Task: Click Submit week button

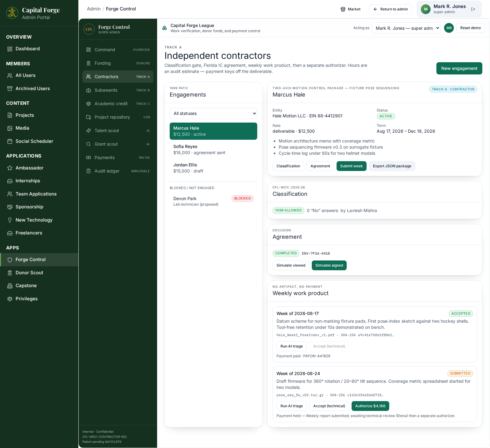Action: [352, 166]
